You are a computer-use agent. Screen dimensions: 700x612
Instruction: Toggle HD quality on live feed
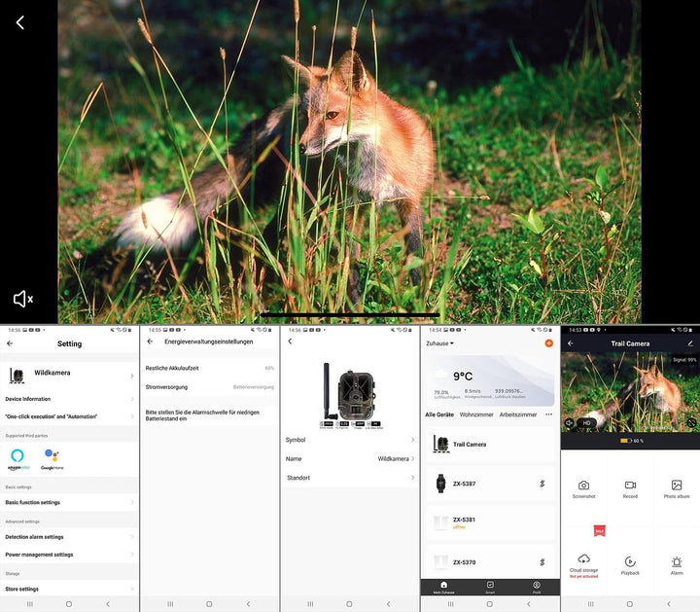(x=587, y=423)
